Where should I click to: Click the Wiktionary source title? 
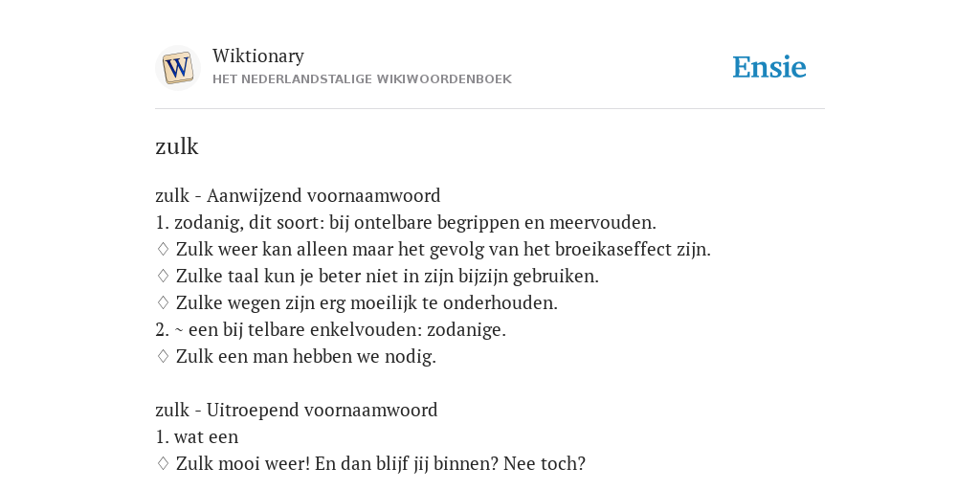point(258,56)
